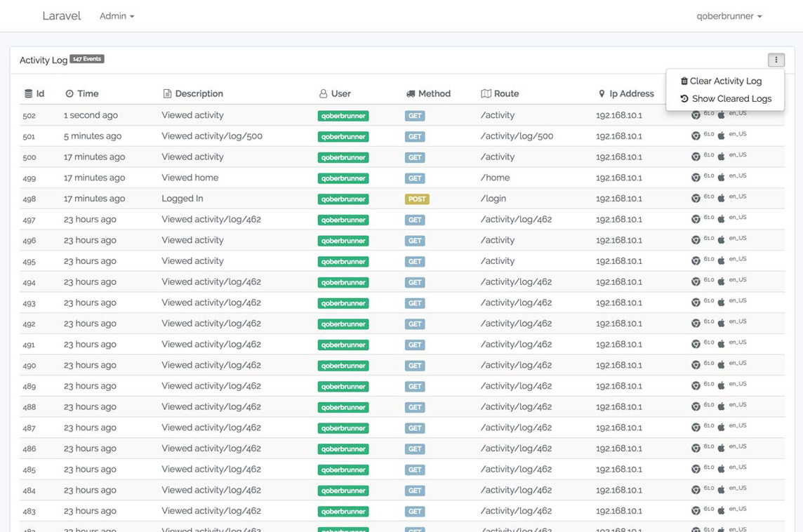The width and height of the screenshot is (803, 532).
Task: Click the trash icon beside Clear Activity Log
Action: point(684,81)
